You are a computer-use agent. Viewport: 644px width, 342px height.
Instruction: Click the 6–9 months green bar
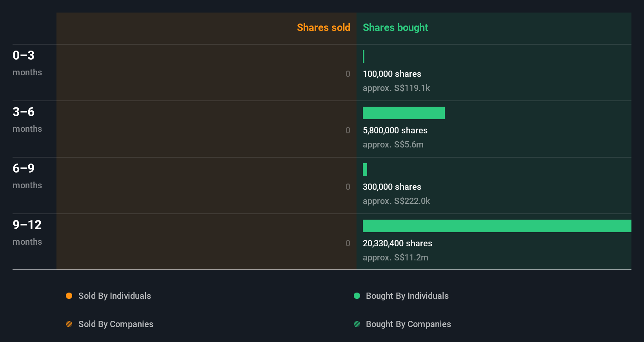click(x=365, y=169)
